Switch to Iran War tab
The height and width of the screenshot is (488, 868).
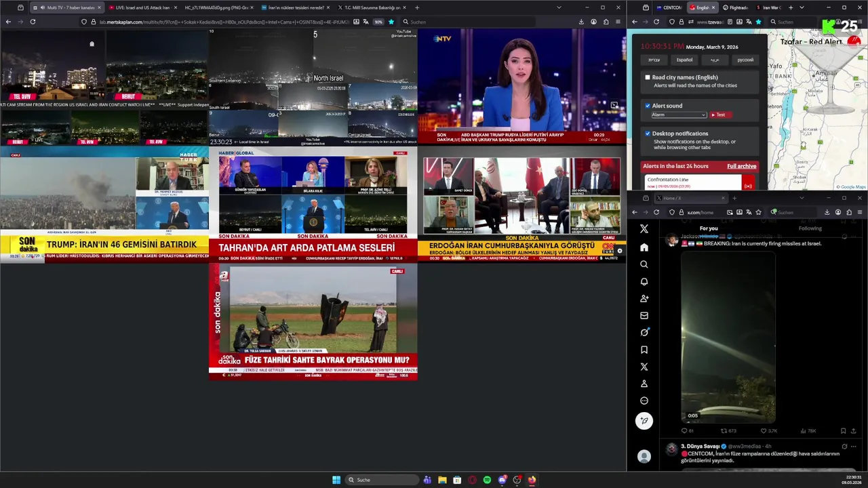click(769, 7)
